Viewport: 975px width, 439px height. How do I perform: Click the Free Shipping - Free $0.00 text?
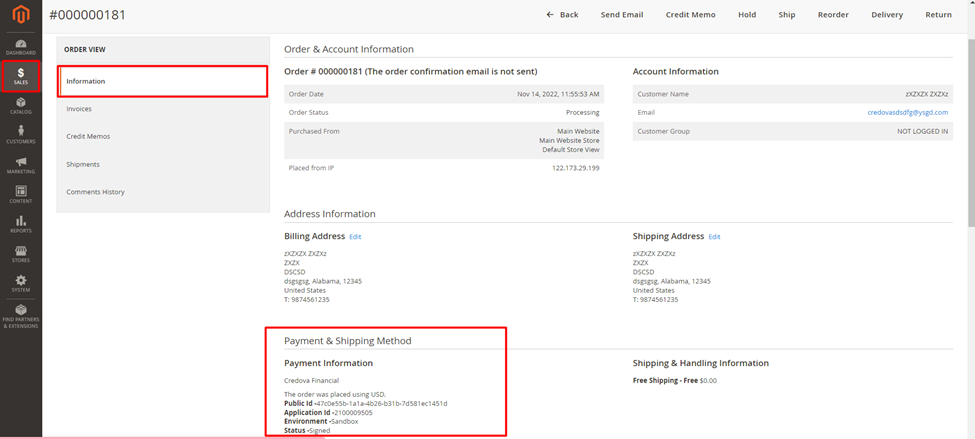[675, 381]
